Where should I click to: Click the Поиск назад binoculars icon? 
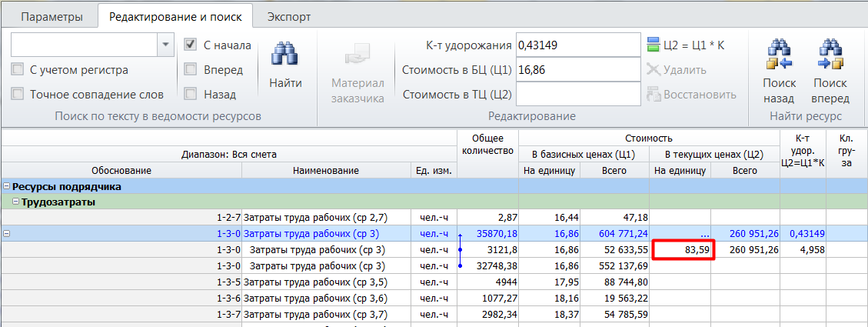(779, 55)
